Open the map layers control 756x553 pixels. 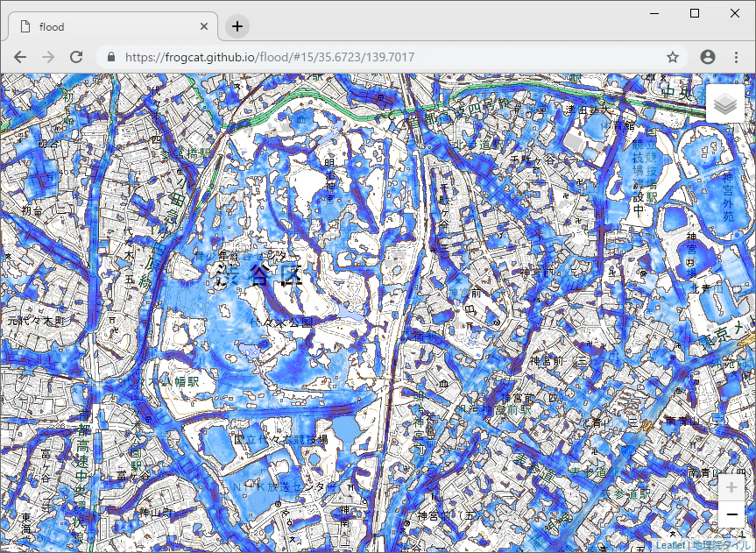[x=724, y=103]
